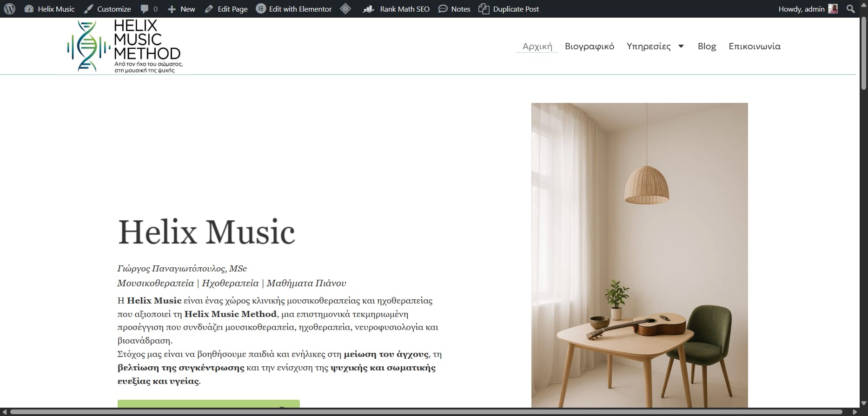This screenshot has height=416, width=868.
Task: Go to the Βιογραφικό page
Action: (x=590, y=46)
